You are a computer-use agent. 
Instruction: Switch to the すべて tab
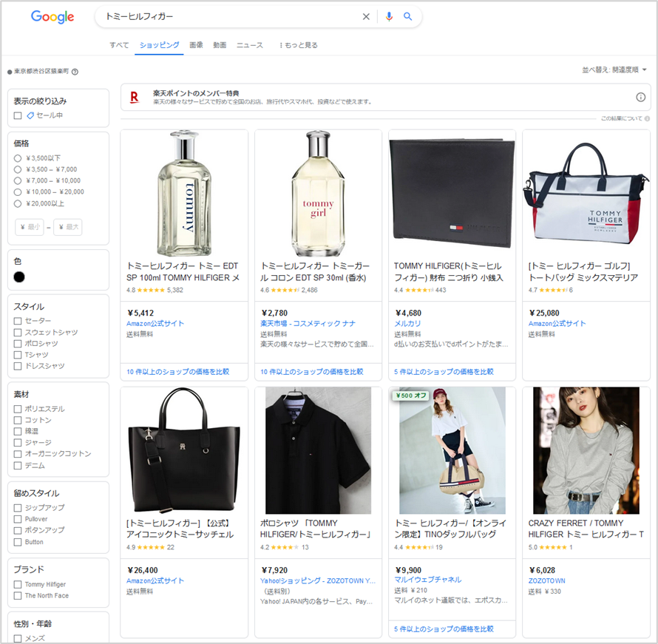pos(119,45)
